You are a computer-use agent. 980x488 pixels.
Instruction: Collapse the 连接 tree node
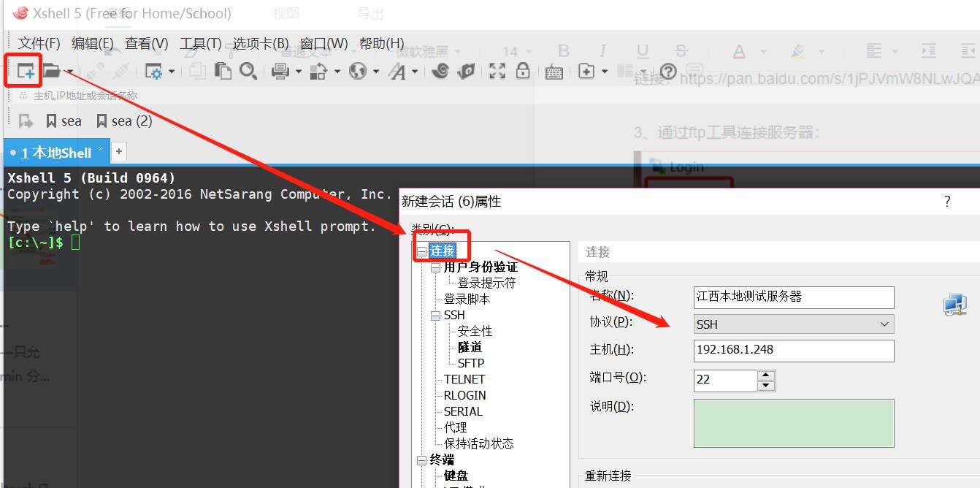point(421,251)
